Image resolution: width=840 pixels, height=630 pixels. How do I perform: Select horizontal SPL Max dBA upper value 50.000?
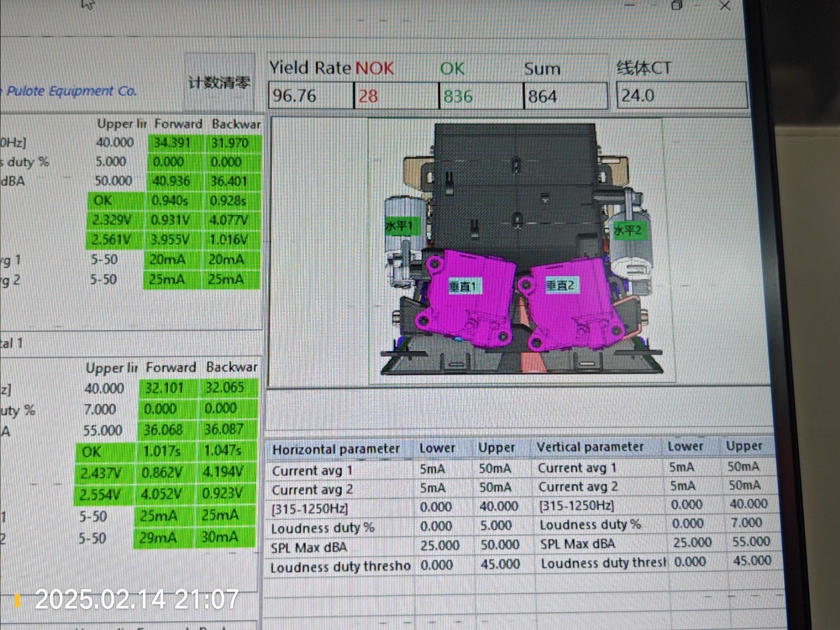[500, 545]
